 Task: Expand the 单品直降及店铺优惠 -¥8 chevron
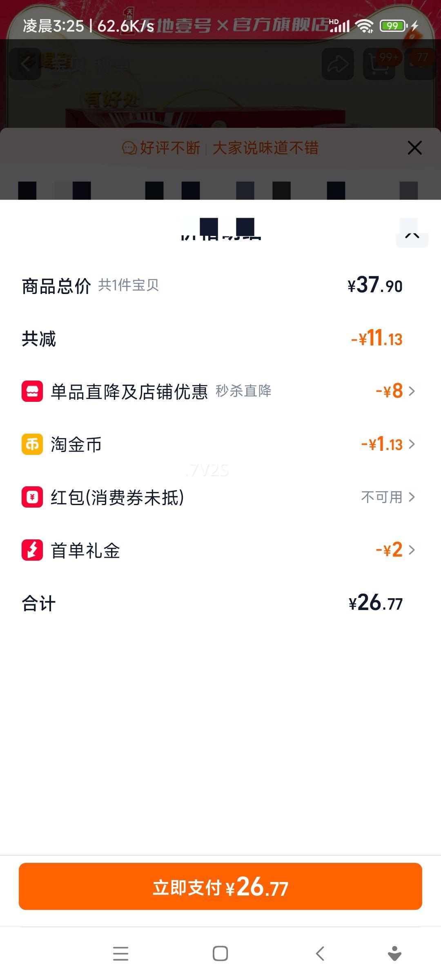click(412, 391)
